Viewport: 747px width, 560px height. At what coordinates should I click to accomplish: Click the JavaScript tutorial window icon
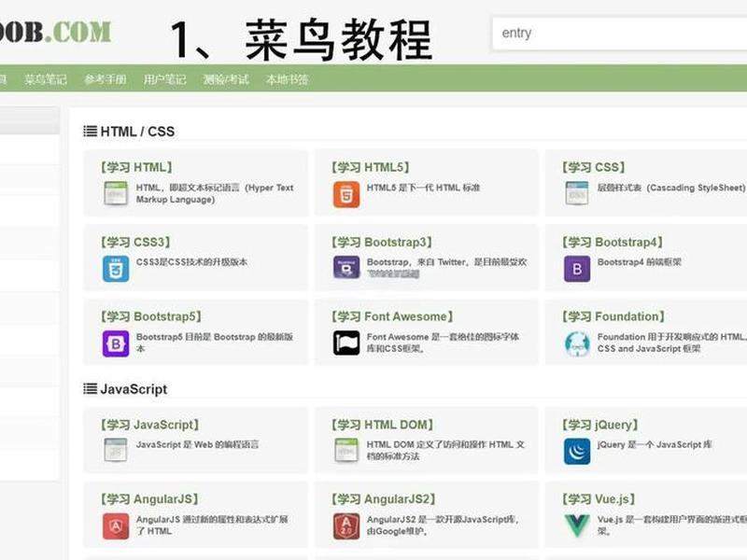(116, 450)
